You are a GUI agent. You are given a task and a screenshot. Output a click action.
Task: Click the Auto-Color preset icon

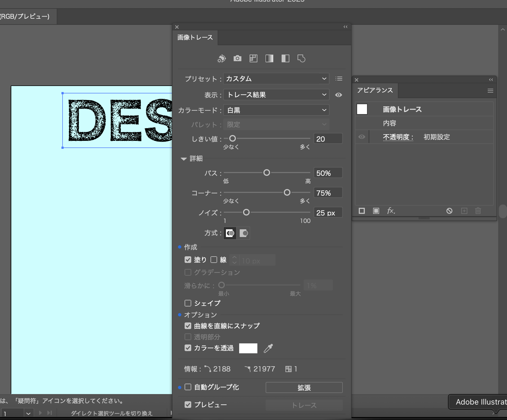[x=222, y=58]
